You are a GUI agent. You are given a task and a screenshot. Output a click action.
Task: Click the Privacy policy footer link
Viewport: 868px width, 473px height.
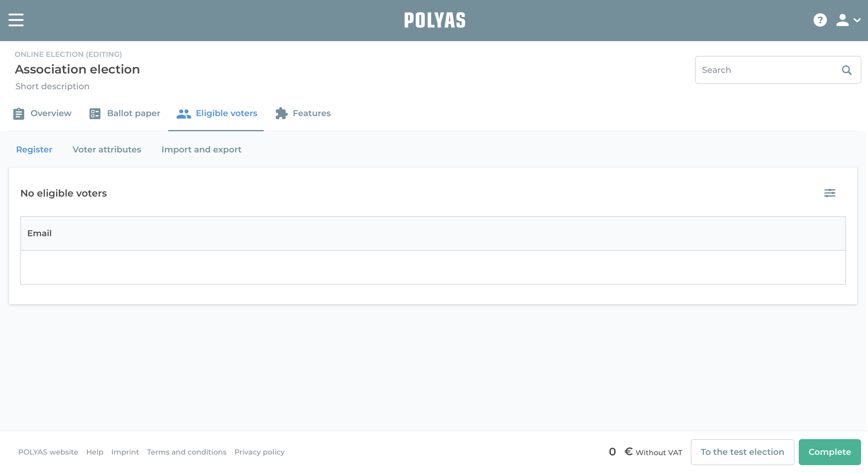259,452
